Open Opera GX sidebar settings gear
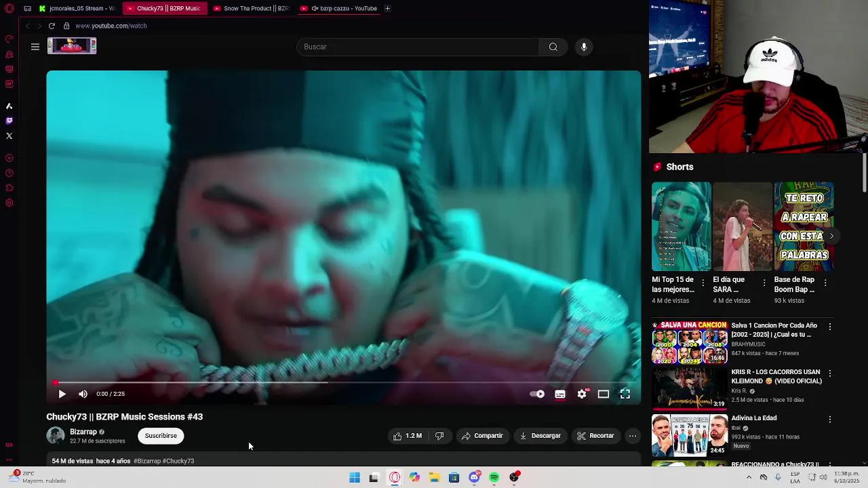The height and width of the screenshot is (488, 868). (x=9, y=203)
